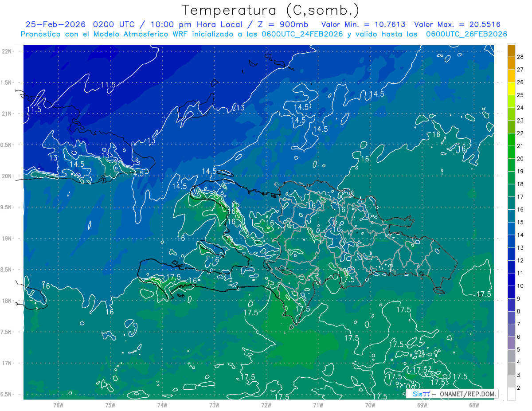Click the "27" value on color scale
532x411 pixels.
pos(520,69)
